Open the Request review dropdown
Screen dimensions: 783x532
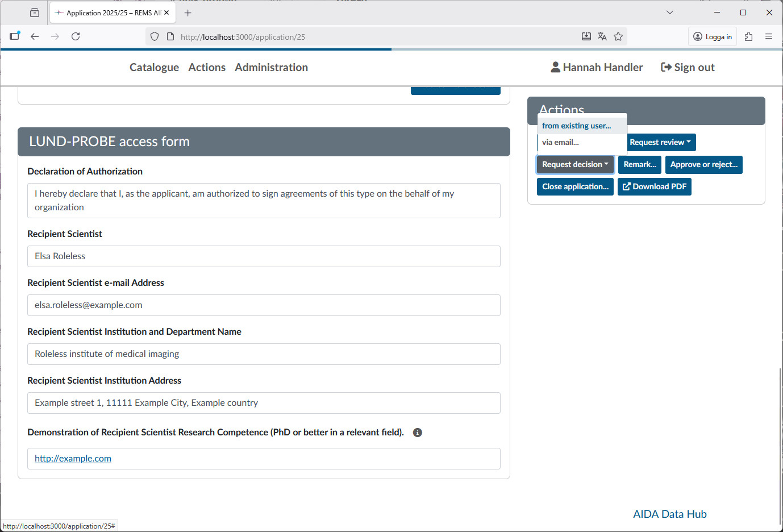click(661, 142)
